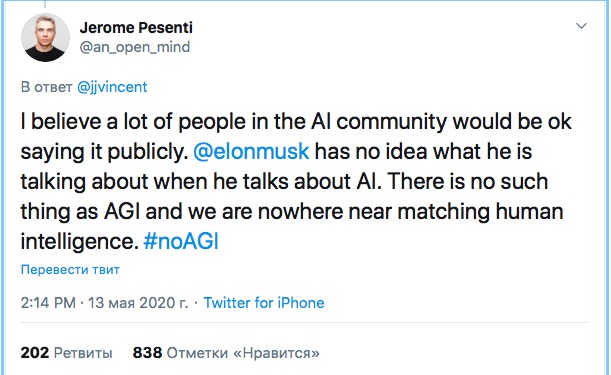Show the 202 Ретвиты list
This screenshot has height=375, width=611.
tap(66, 353)
